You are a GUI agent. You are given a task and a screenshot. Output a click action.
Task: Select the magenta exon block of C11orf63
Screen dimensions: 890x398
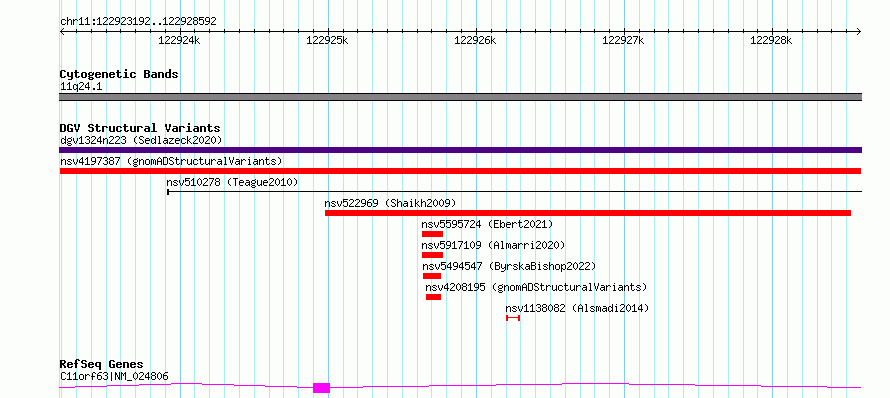[x=321, y=388]
